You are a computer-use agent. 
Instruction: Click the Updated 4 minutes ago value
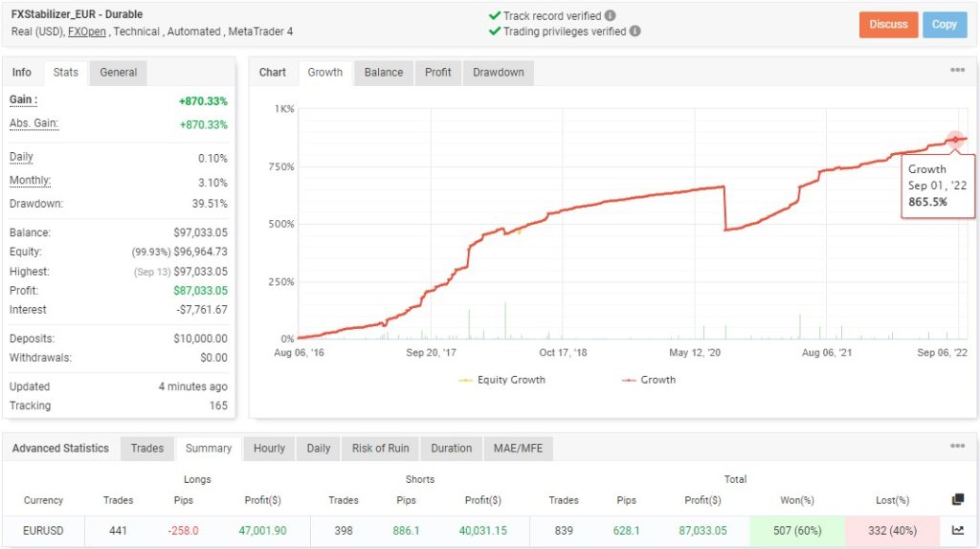point(193,386)
